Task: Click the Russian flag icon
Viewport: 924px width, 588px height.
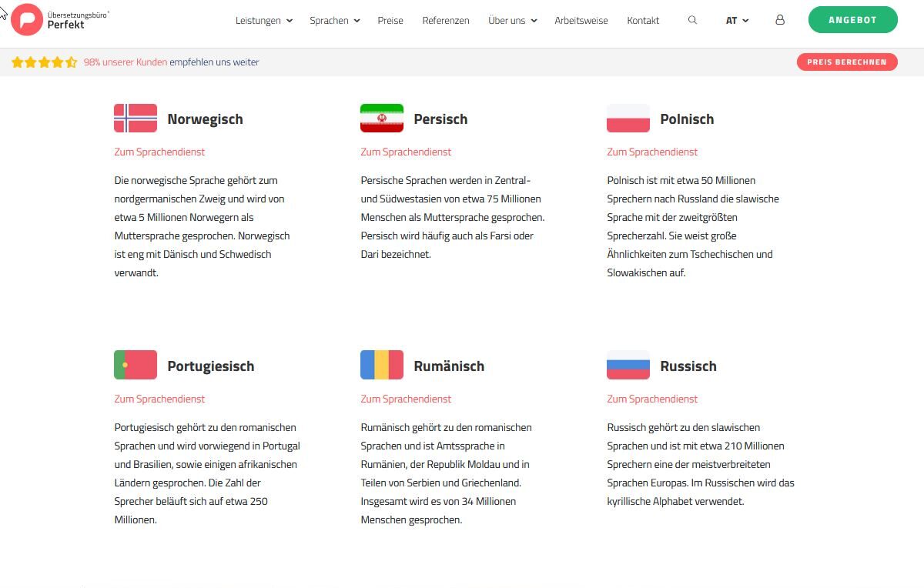Action: click(x=628, y=366)
